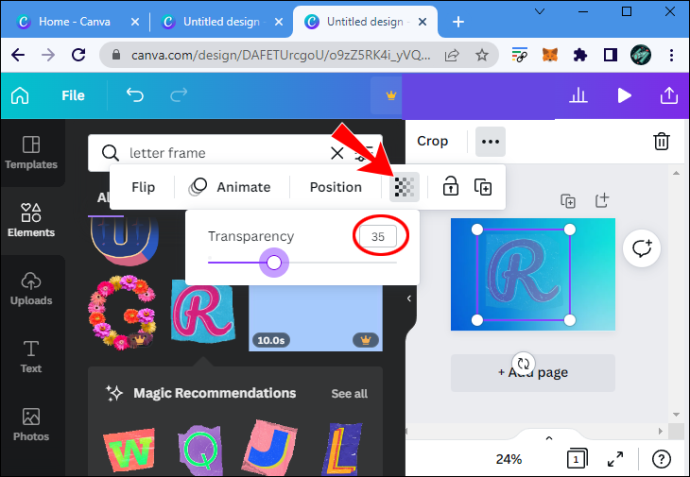Screen dimensions: 690x477
Task: Open the share upload icon
Action: coord(669,95)
